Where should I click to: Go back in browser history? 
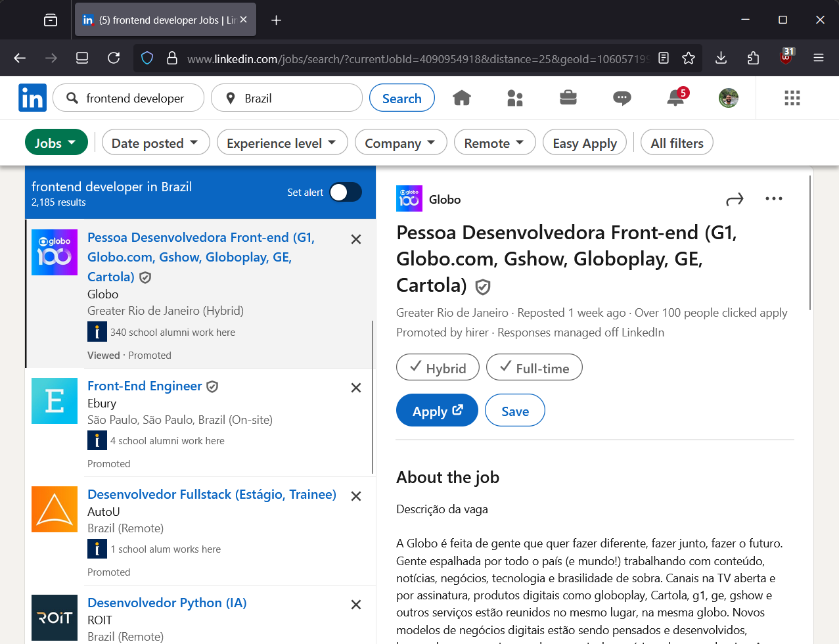20,58
